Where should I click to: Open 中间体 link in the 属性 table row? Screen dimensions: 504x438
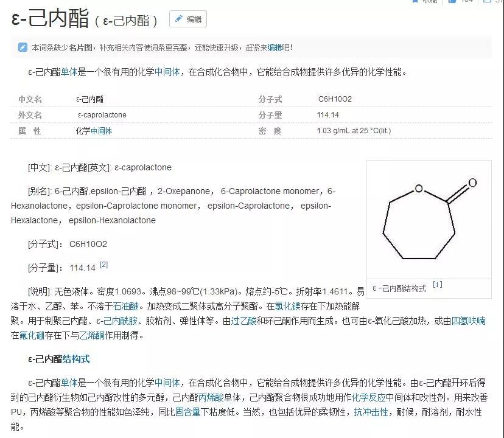coord(102,131)
